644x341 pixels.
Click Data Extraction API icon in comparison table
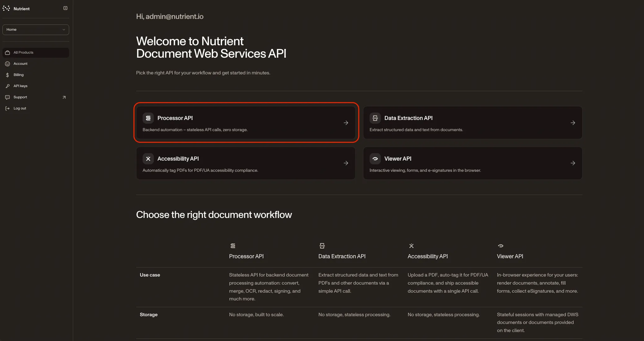[x=322, y=246]
